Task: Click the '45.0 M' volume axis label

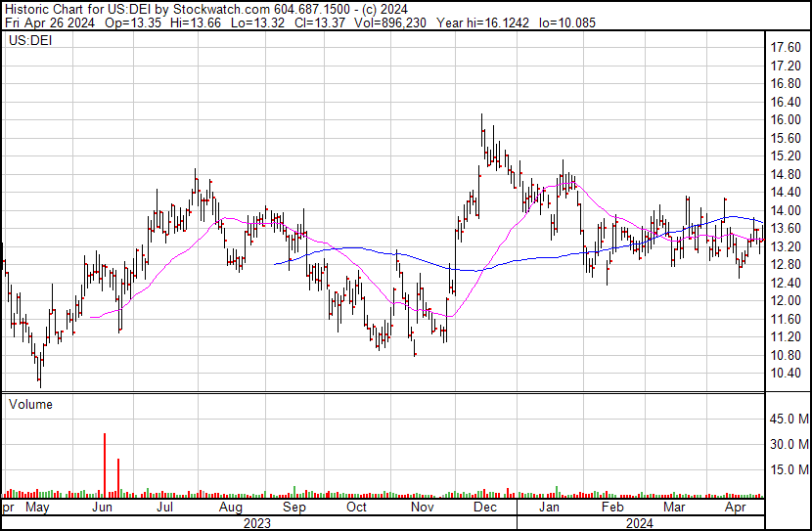Action: click(x=789, y=419)
